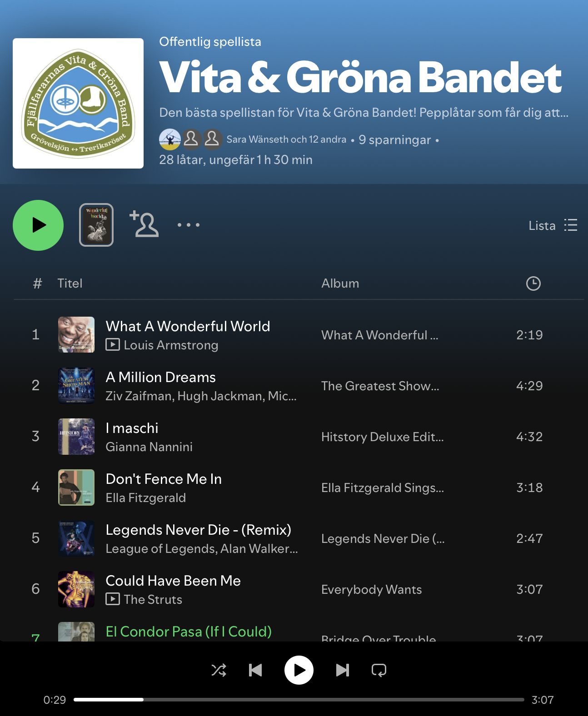Start playlist with the green play button

pos(38,225)
